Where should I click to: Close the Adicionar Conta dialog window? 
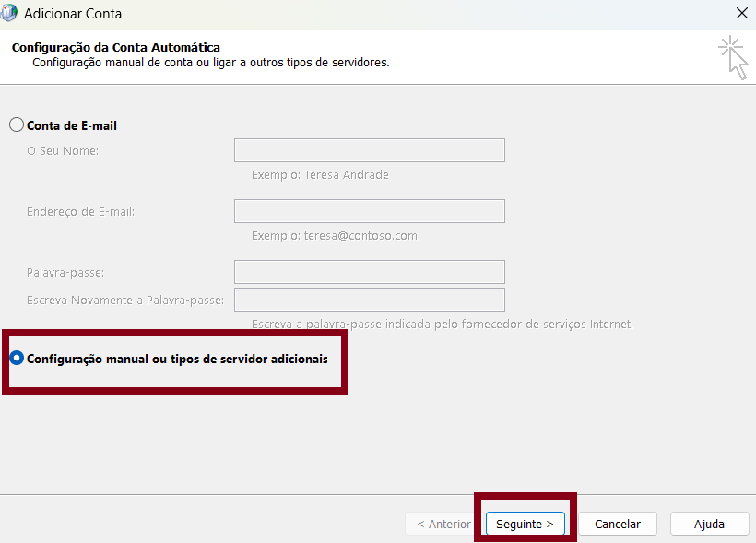[x=741, y=14]
